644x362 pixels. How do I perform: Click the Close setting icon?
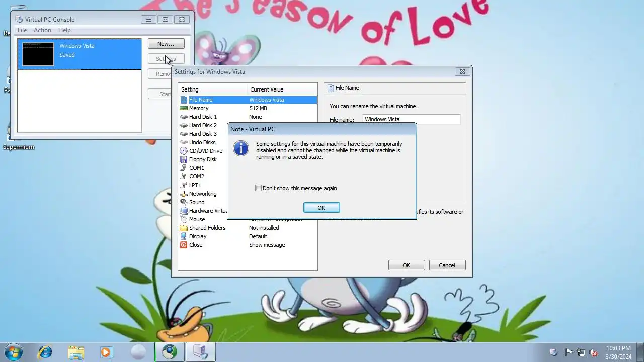(184, 245)
